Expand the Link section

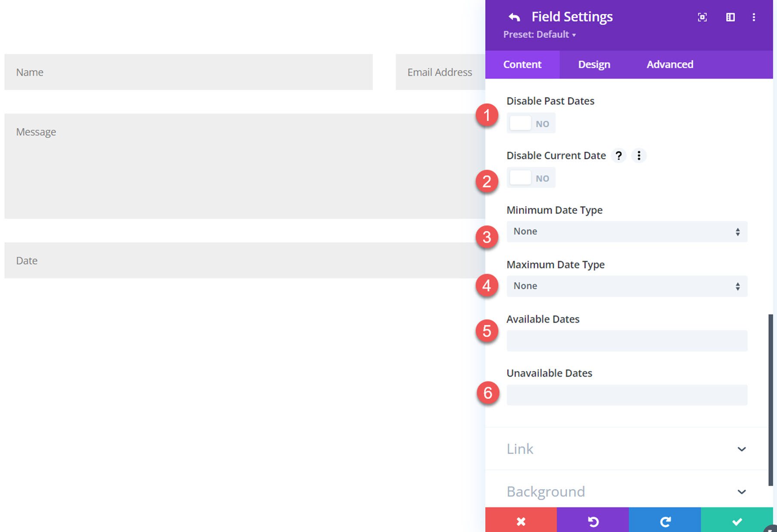click(x=626, y=449)
